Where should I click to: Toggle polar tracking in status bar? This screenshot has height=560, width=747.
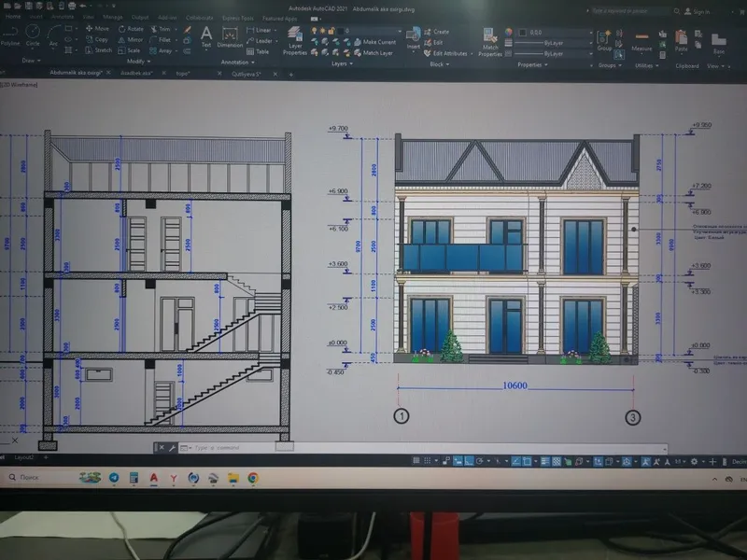click(480, 461)
